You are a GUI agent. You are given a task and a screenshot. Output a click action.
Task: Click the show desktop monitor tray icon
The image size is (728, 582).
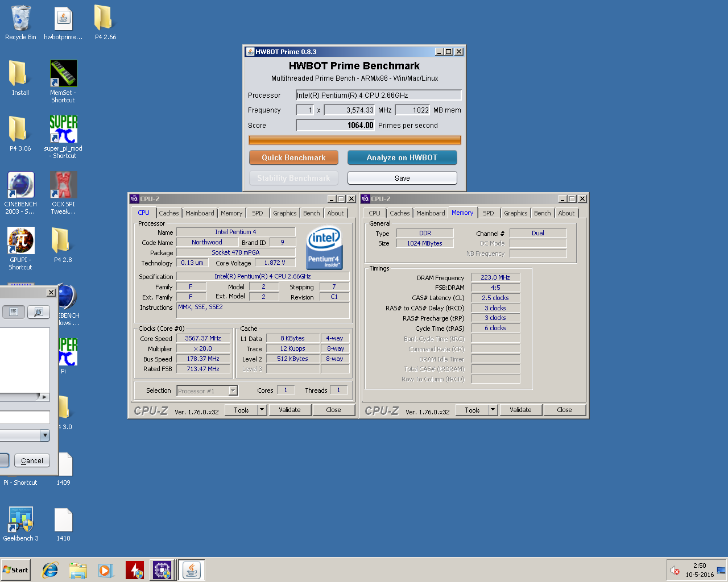(721, 570)
